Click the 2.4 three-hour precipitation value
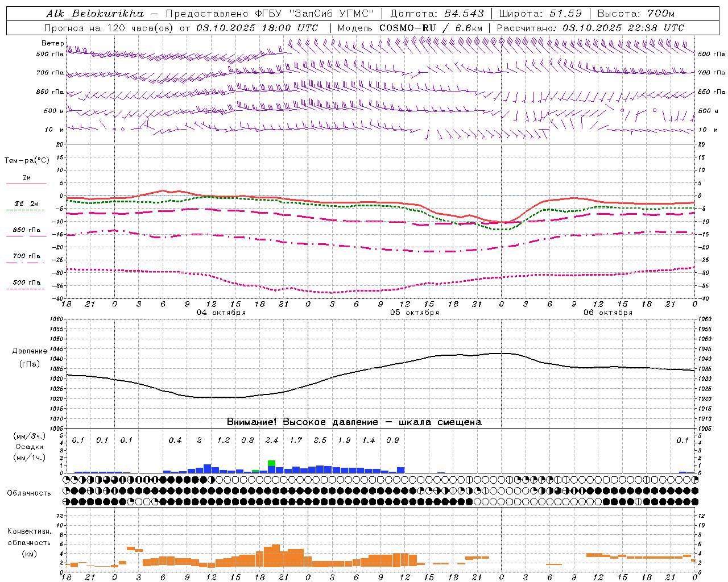The image size is (728, 582). point(272,440)
